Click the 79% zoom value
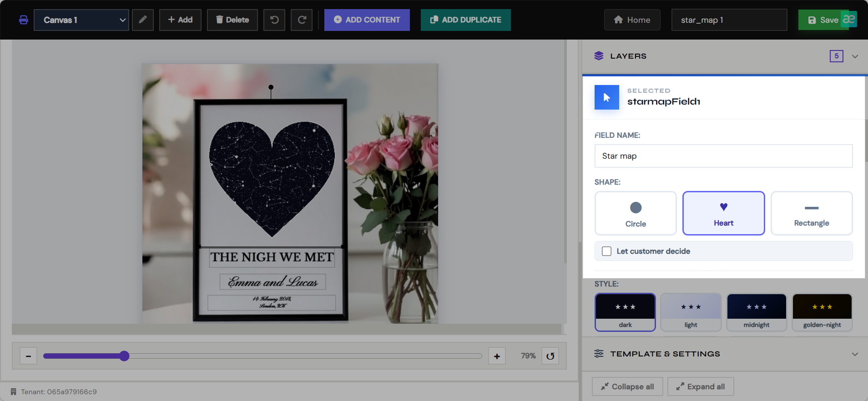This screenshot has width=868, height=401. (528, 356)
